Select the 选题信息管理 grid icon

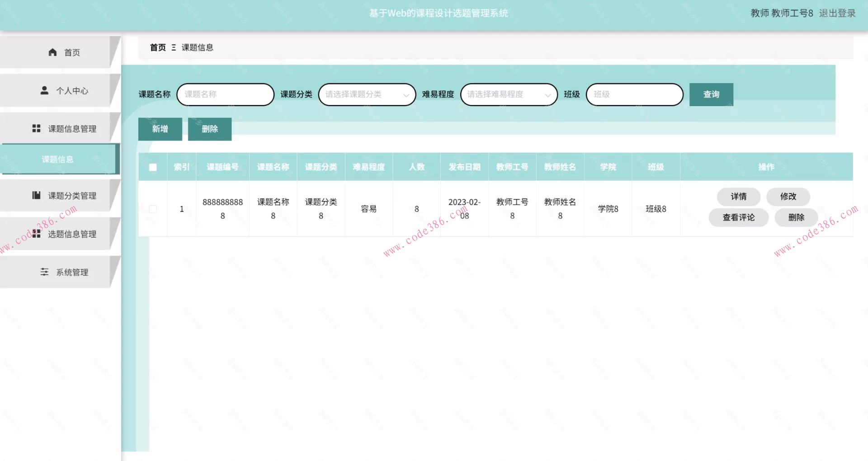coord(36,234)
